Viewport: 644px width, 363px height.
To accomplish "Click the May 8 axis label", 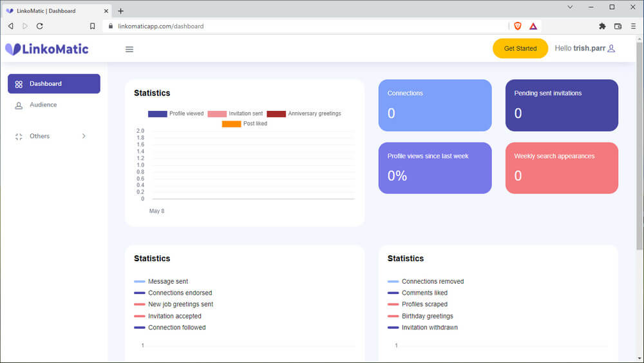I will coord(156,211).
